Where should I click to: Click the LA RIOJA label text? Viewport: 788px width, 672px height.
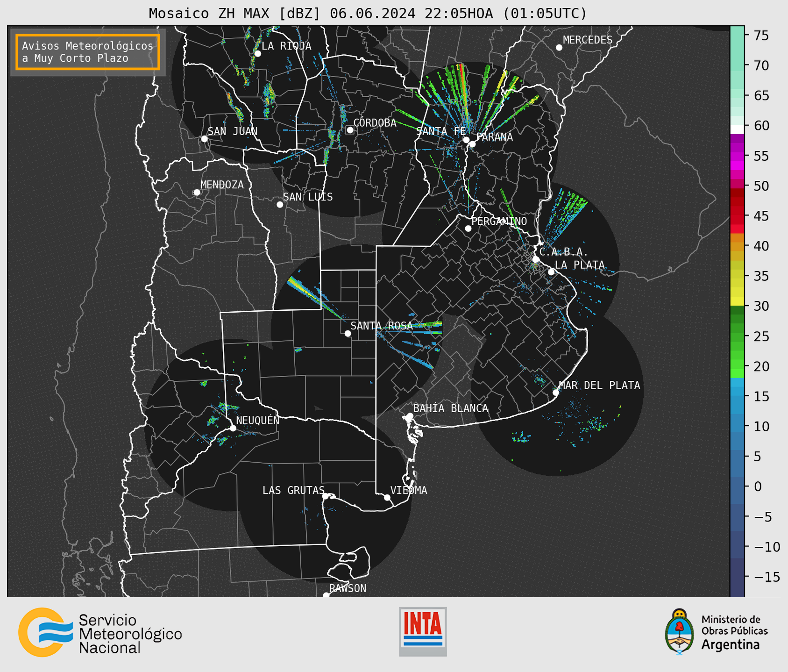pos(286,46)
